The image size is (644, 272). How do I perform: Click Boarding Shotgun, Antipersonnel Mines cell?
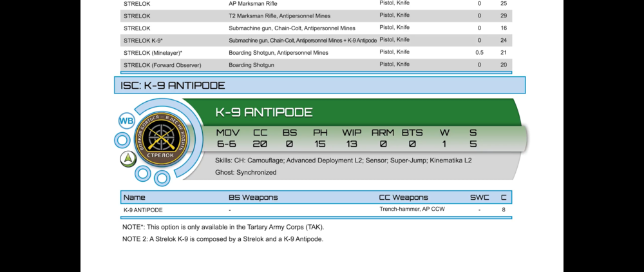(x=278, y=53)
